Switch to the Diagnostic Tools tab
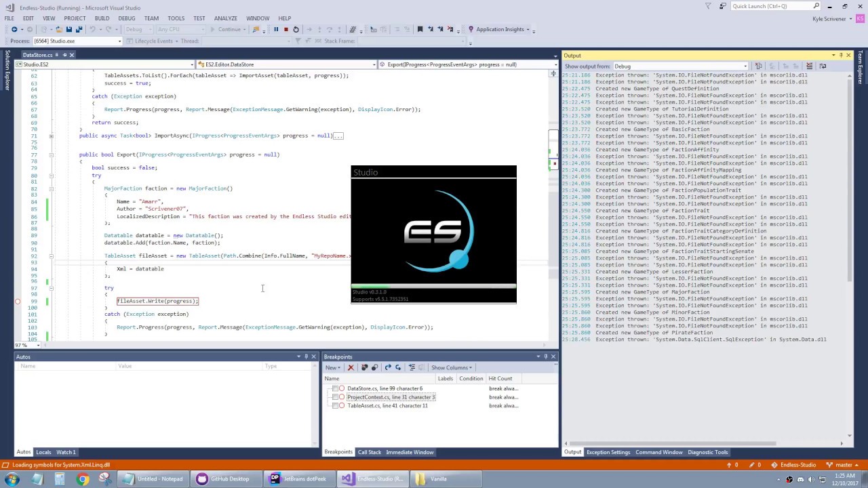The width and height of the screenshot is (868, 488). pyautogui.click(x=708, y=452)
